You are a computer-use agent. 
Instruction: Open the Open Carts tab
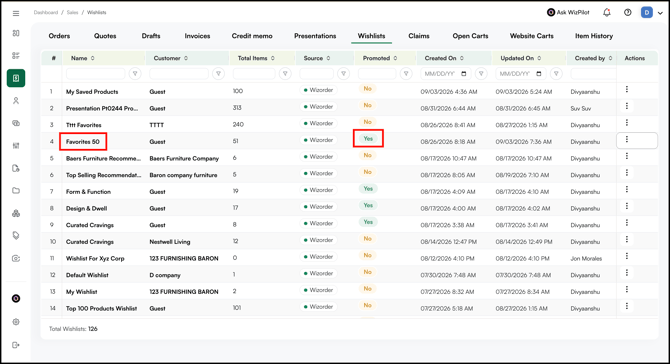tap(470, 36)
